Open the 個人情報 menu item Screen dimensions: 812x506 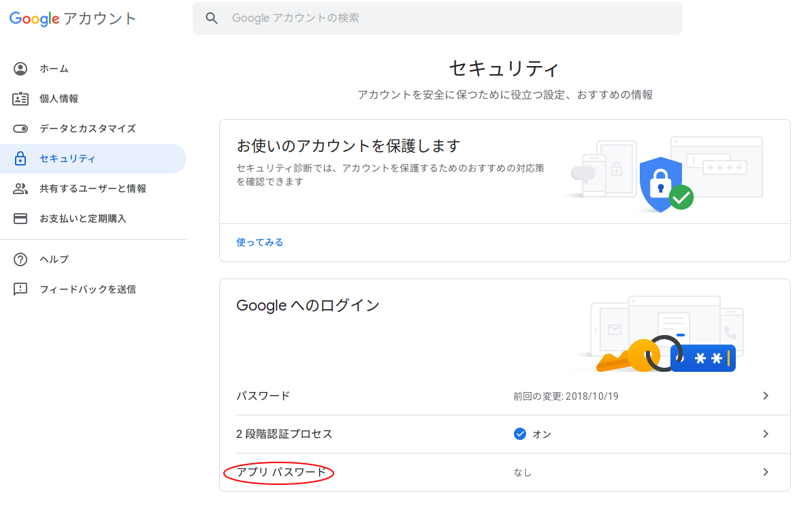[93, 99]
